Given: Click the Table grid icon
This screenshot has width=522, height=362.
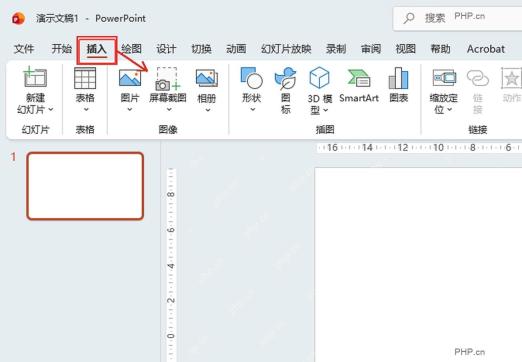Looking at the screenshot, I should 85,78.
